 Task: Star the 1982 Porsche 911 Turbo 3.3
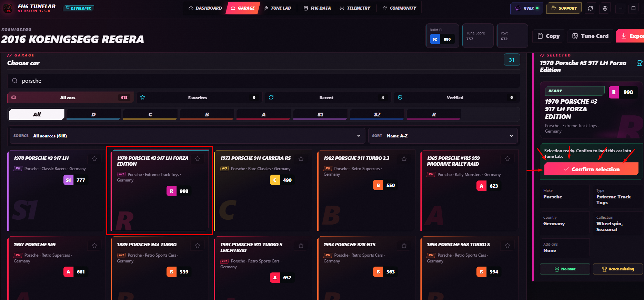[x=404, y=159]
